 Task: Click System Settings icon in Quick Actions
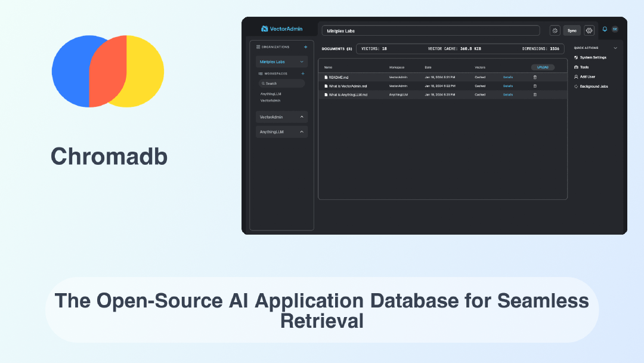point(576,57)
